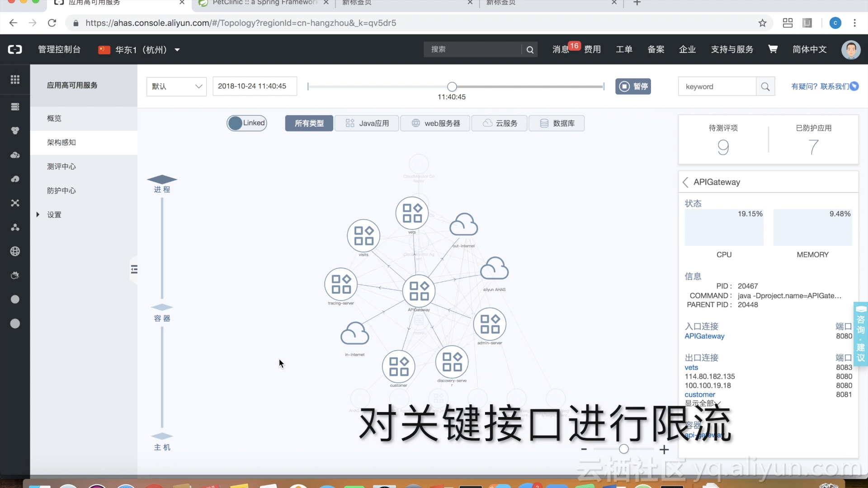This screenshot has height=488, width=868.
Task: Click keyword search magnifier icon
Action: pyautogui.click(x=765, y=87)
